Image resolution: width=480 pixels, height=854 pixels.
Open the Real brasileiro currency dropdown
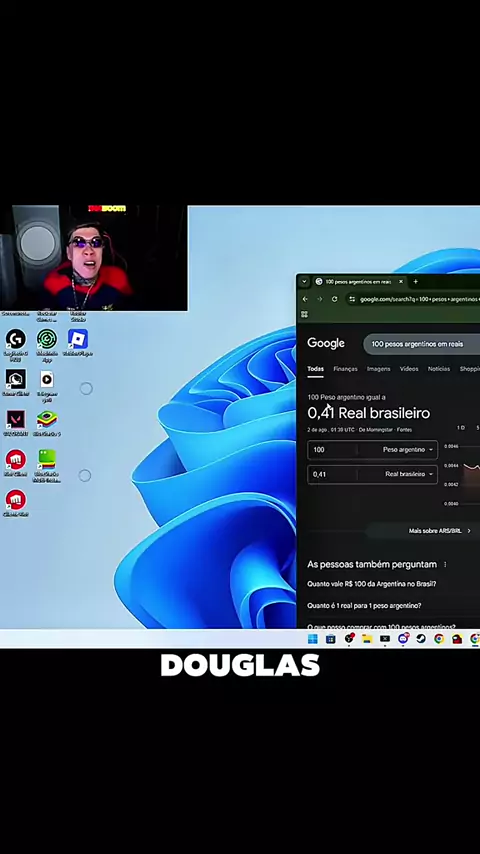click(409, 474)
